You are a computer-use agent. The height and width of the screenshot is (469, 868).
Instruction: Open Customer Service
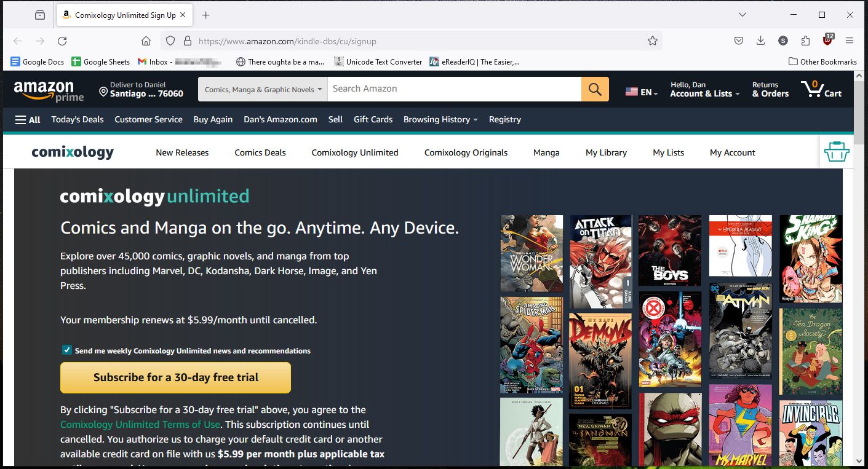148,119
